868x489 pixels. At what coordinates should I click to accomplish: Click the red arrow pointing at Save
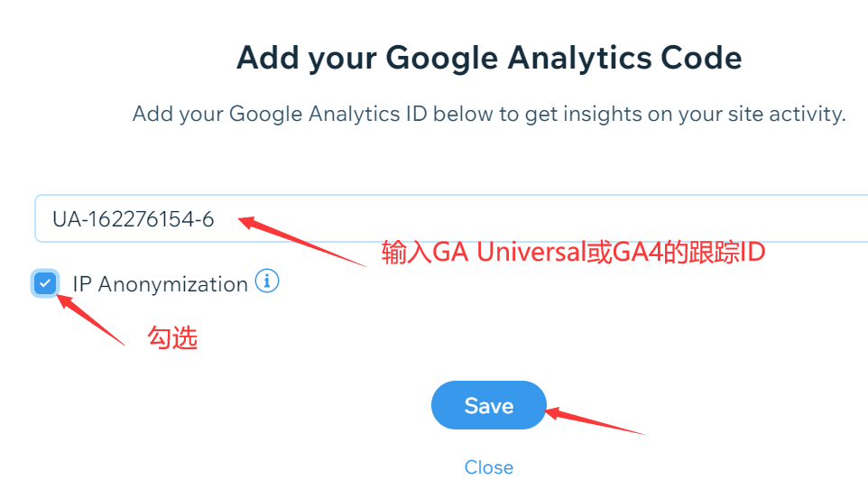tap(596, 421)
